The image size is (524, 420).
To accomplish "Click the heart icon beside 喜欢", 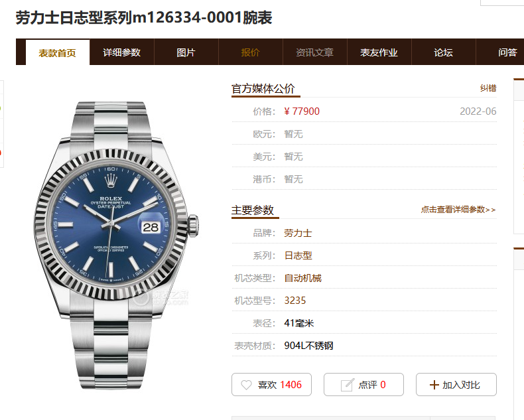I will 246,385.
